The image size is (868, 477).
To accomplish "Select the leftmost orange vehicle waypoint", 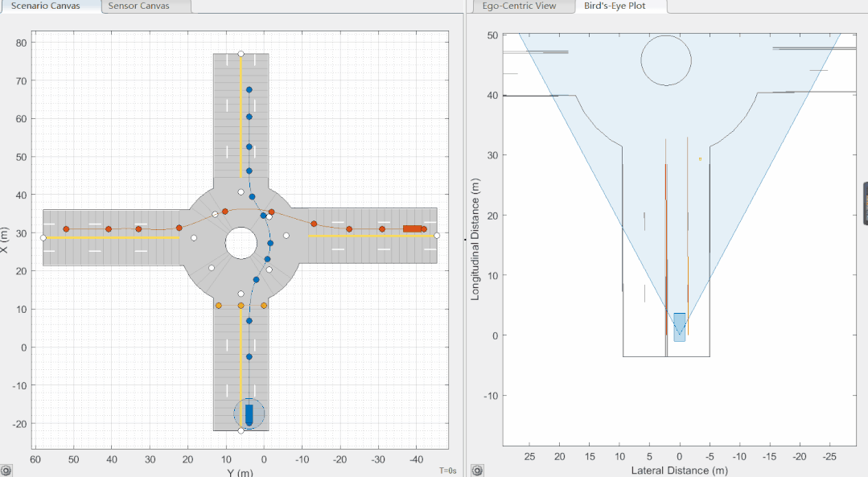I will coord(66,229).
